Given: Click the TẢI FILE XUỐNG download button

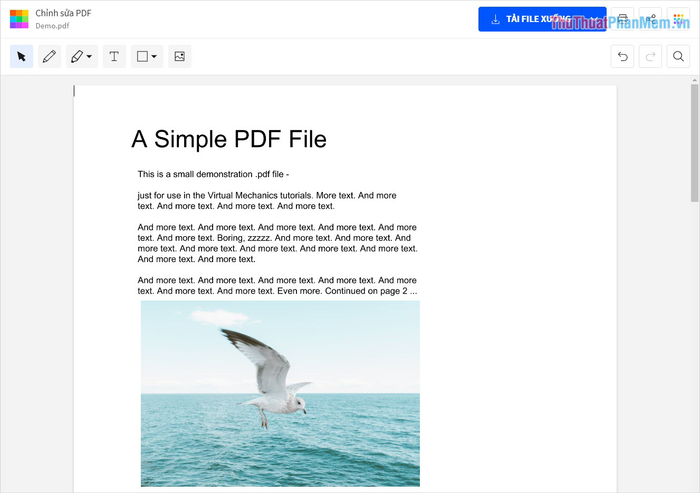Looking at the screenshot, I should (x=530, y=19).
